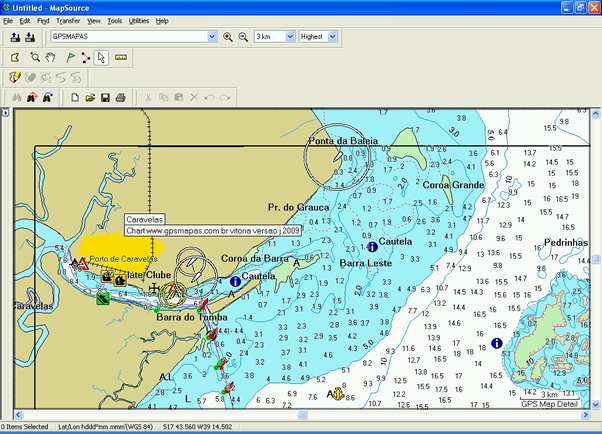Open the GPSMAPAS map product dropdown
Screen dimensions: 602x434
[x=212, y=37]
